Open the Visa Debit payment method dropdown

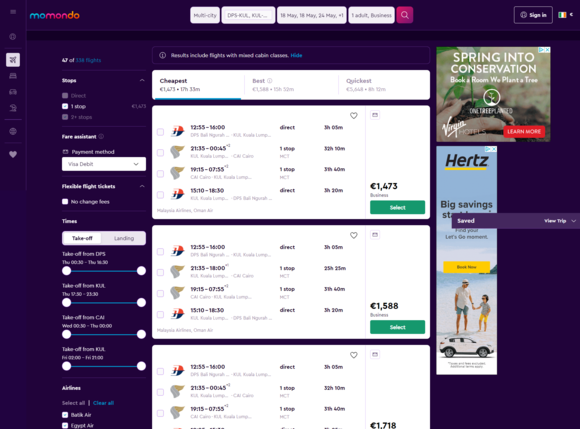point(104,164)
